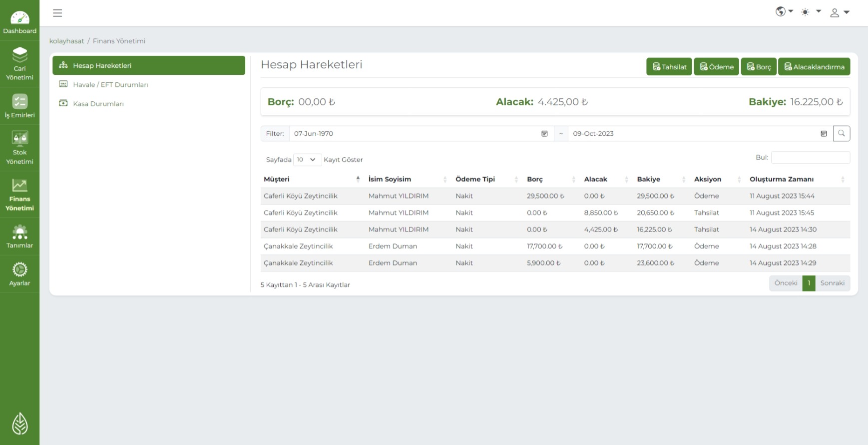Image resolution: width=868 pixels, height=445 pixels.
Task: Click Bakiye total 16.225,00 ₺
Action: [796, 102]
